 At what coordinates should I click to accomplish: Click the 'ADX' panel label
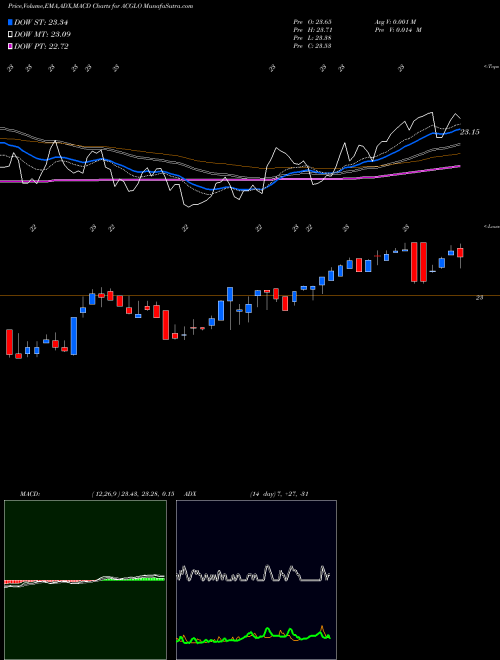point(191,494)
